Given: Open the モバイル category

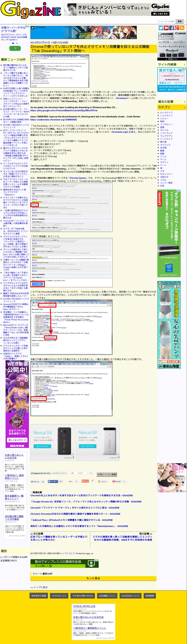Looking at the screenshot, I should (x=164, y=130).
